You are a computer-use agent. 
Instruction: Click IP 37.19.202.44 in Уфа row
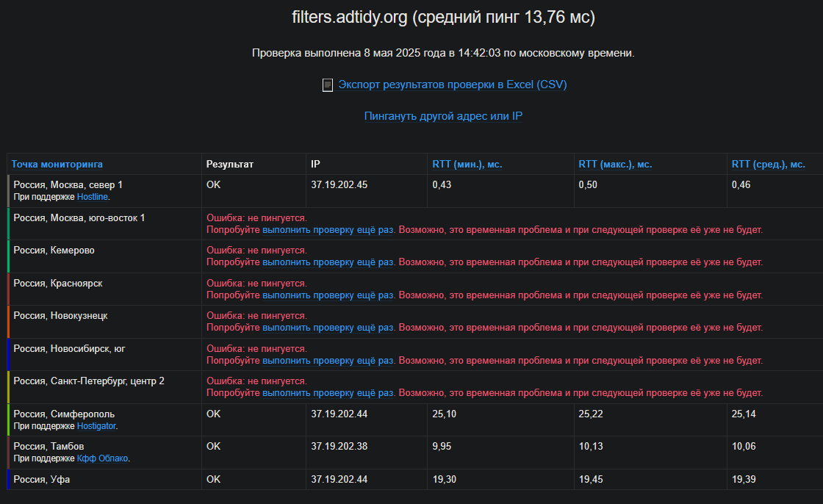point(339,479)
